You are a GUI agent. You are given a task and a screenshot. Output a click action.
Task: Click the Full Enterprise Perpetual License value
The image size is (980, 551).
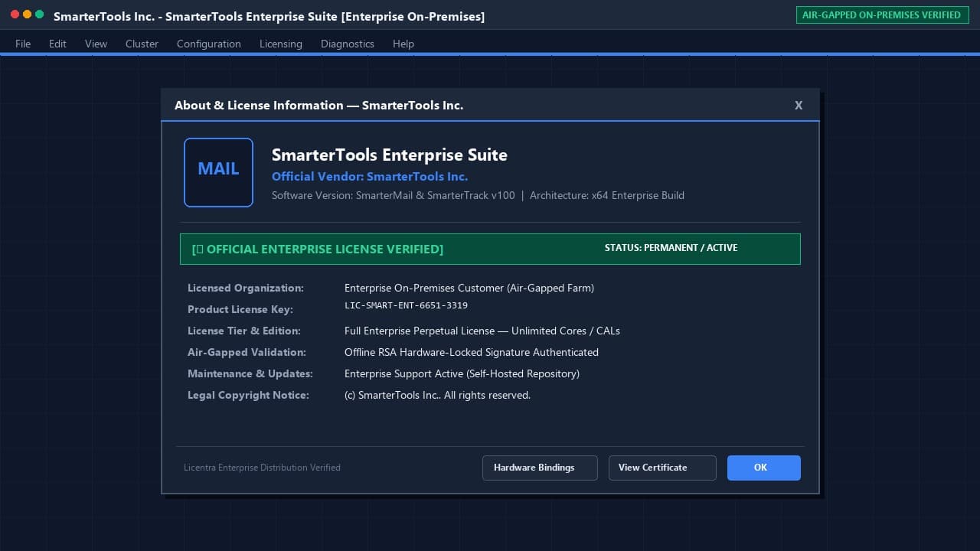(482, 331)
